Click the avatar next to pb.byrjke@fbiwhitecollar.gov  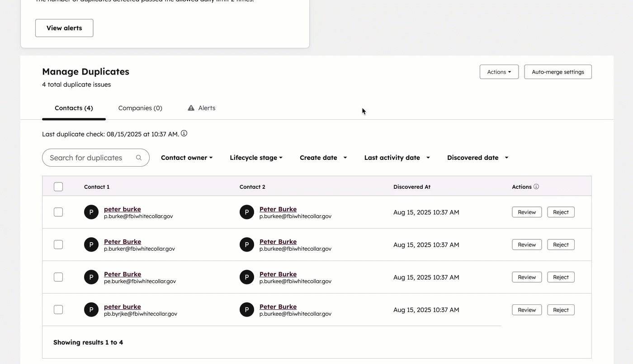(x=91, y=309)
